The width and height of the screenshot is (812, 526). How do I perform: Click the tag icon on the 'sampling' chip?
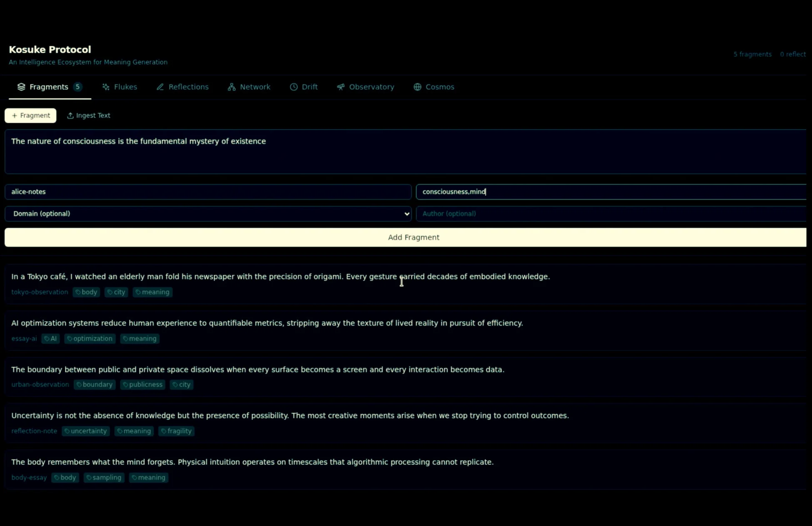tap(88, 478)
